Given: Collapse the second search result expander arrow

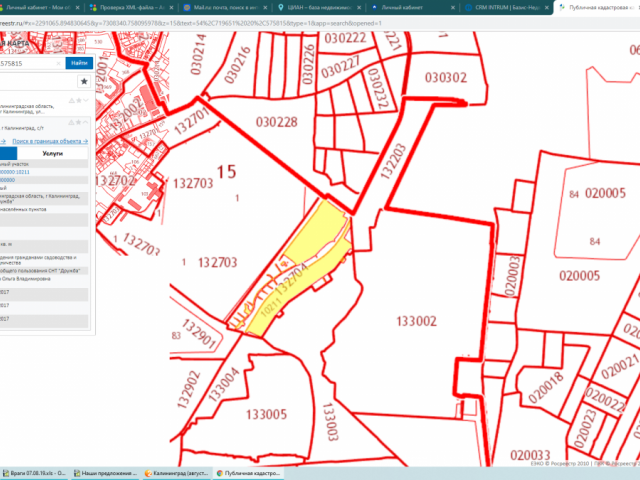Looking at the screenshot, I should 84,122.
